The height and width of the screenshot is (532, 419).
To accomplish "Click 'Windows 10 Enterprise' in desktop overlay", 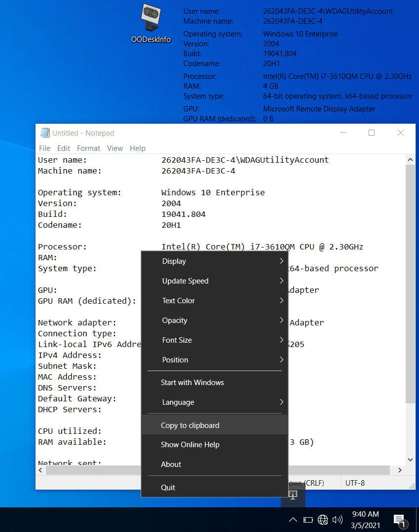I will point(301,34).
